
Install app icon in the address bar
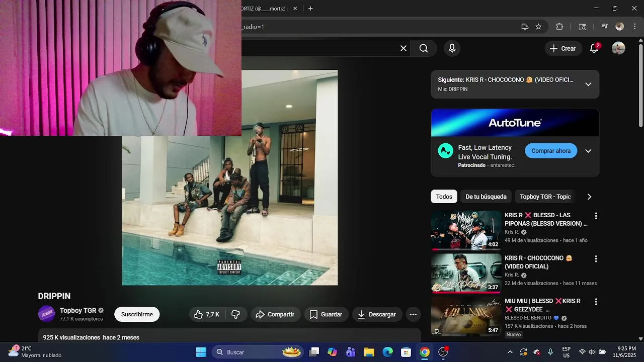click(x=525, y=27)
